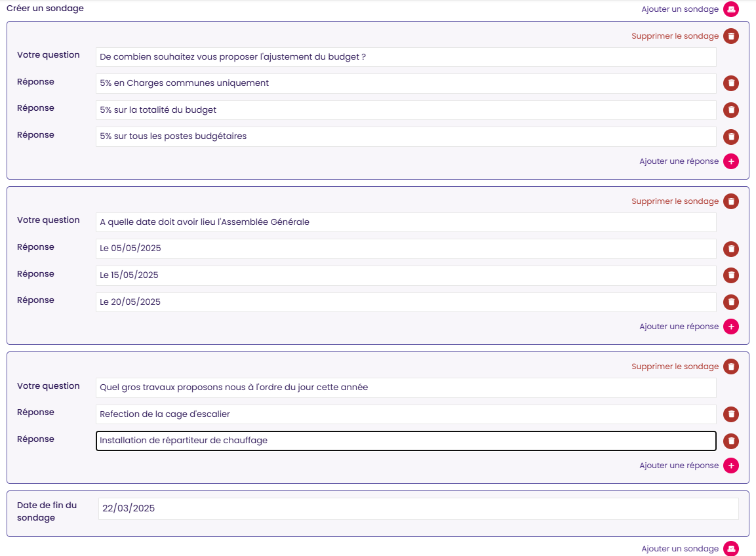Click the 'Ajouter une réponse' text under the budget answers
The width and height of the screenshot is (756, 556).
click(679, 161)
